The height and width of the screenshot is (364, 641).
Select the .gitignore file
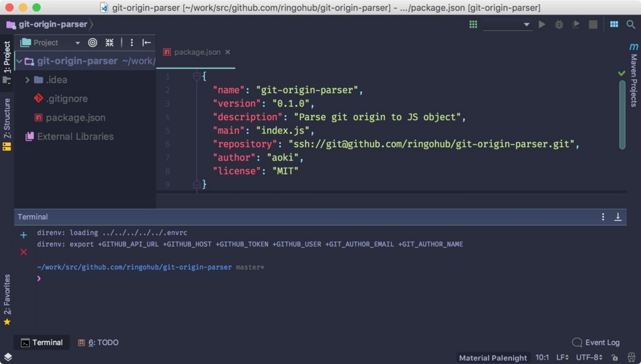pyautogui.click(x=66, y=99)
